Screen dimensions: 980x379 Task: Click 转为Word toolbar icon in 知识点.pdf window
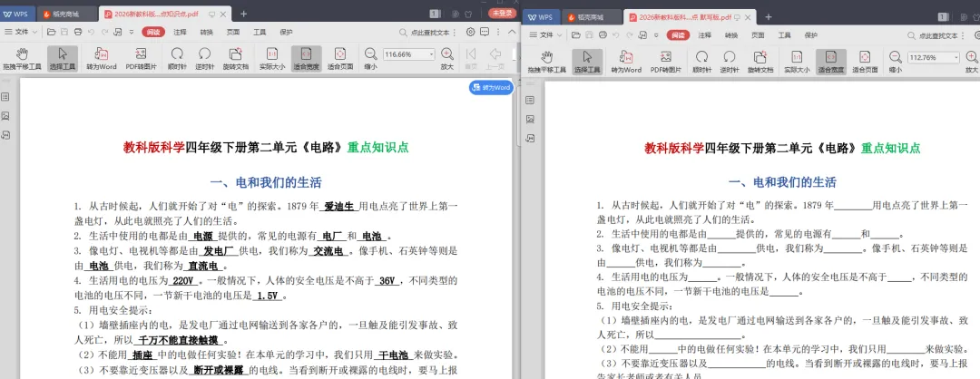[x=102, y=59]
